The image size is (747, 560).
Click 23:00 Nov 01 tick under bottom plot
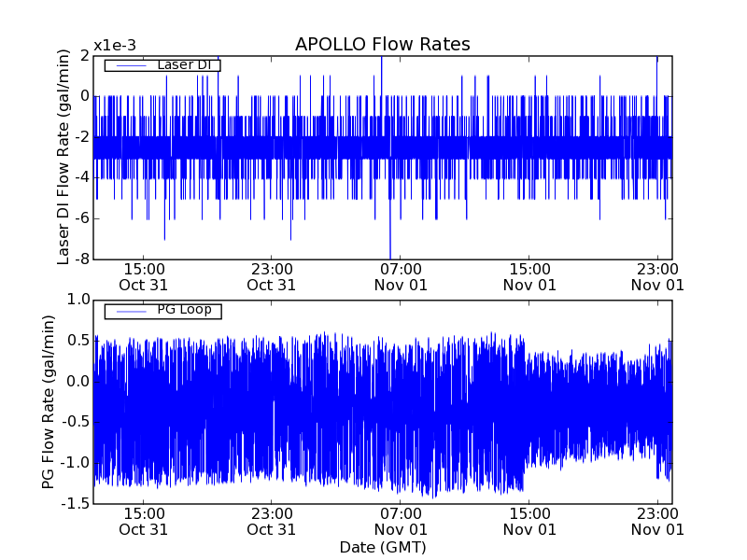pos(657,521)
